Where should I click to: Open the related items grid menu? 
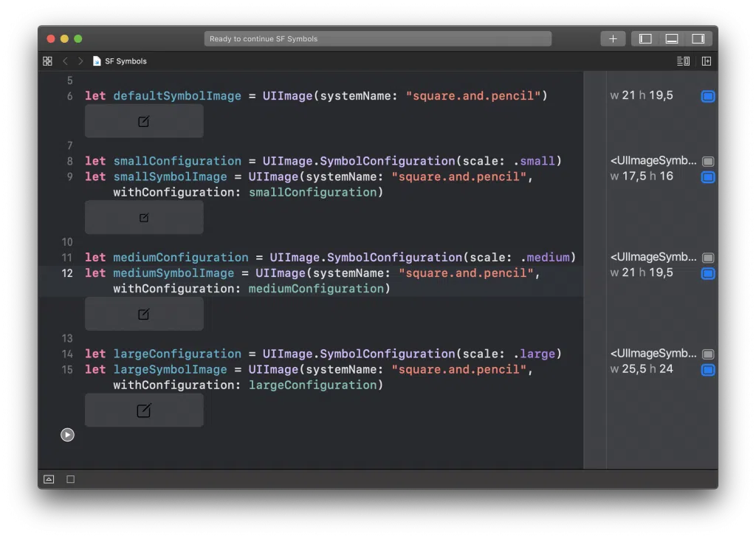47,61
